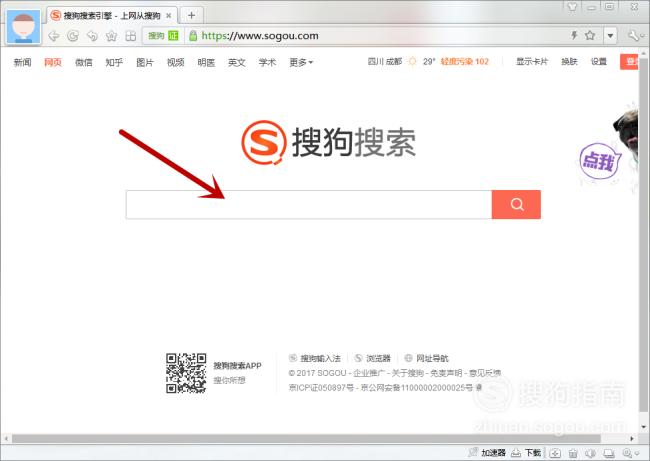Select the 搜狗搜索引擎 - 上网从搜狗 tab
The width and height of the screenshot is (650, 461).
112,16
